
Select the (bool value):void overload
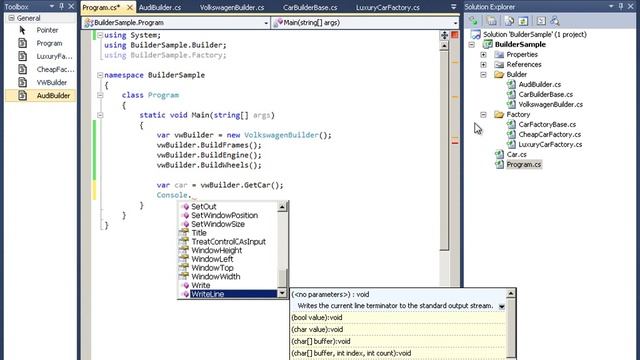point(398,318)
